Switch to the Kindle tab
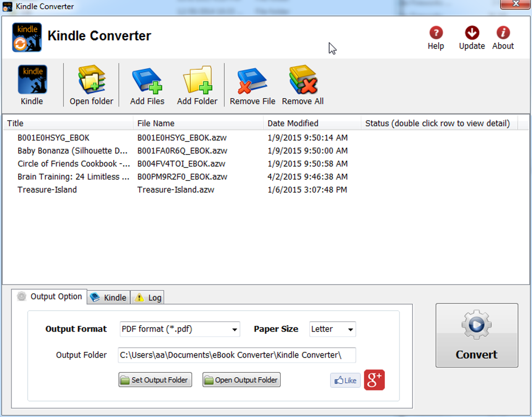532x417 pixels. [x=108, y=297]
